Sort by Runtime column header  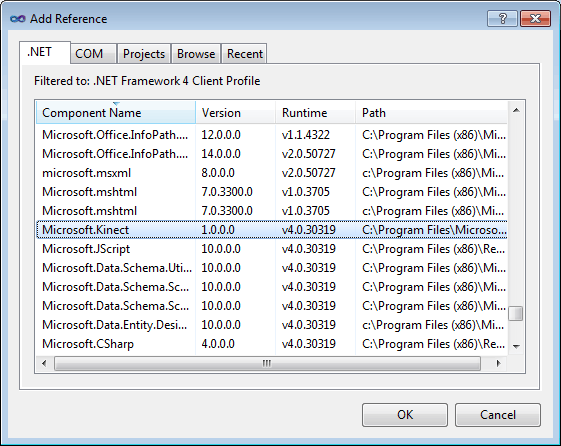coord(315,113)
